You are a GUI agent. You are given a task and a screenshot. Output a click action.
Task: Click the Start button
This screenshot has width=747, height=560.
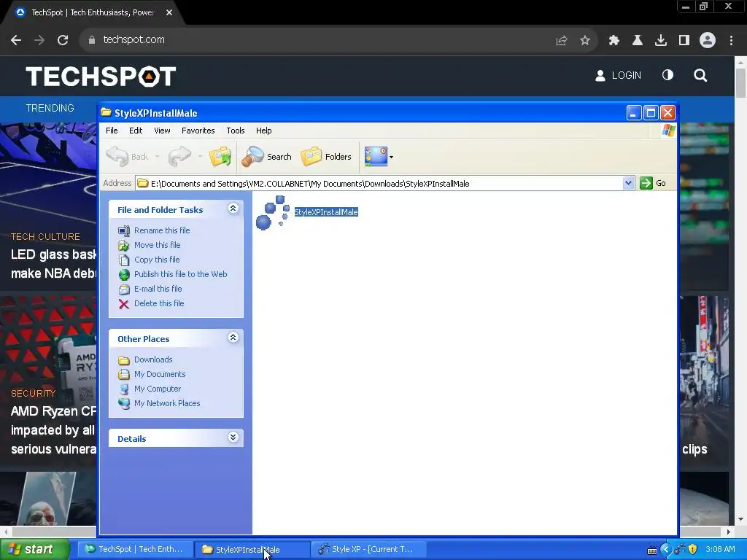coord(34,550)
